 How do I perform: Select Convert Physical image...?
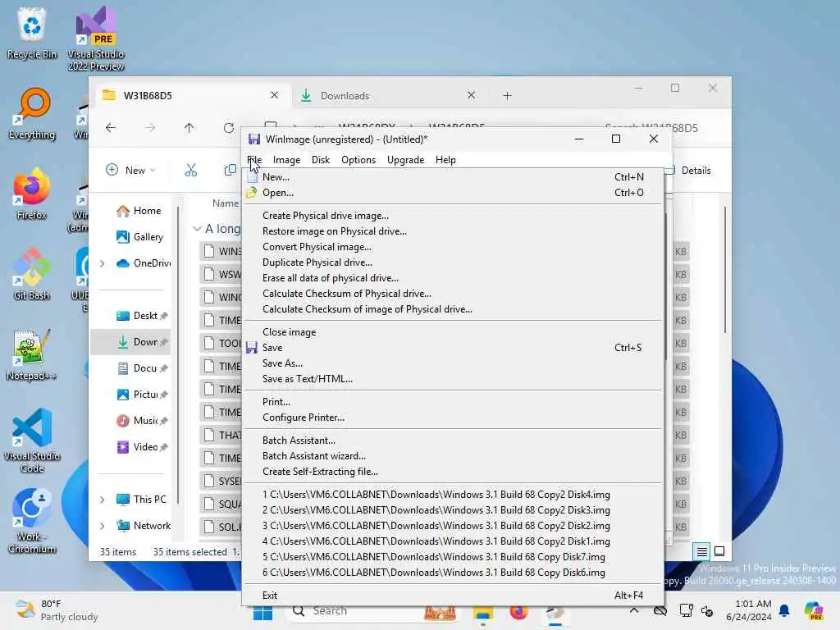pos(453,246)
